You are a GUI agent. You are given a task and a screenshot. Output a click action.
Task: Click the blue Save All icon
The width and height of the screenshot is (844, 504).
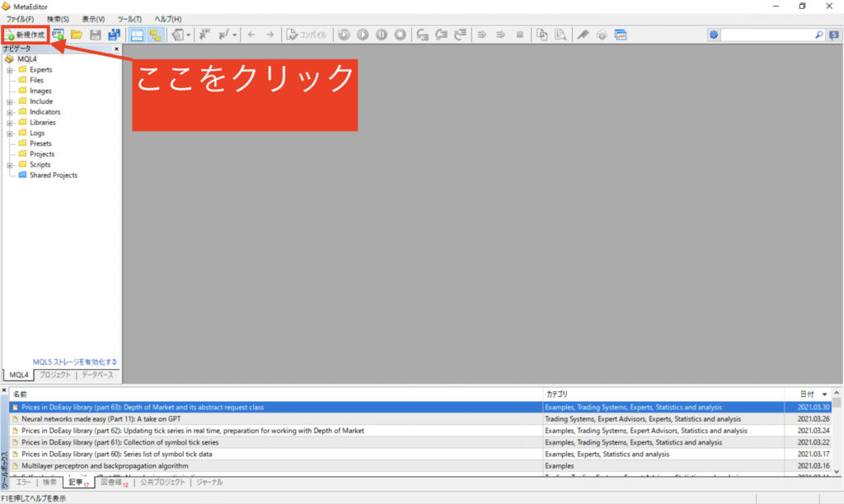pyautogui.click(x=114, y=35)
